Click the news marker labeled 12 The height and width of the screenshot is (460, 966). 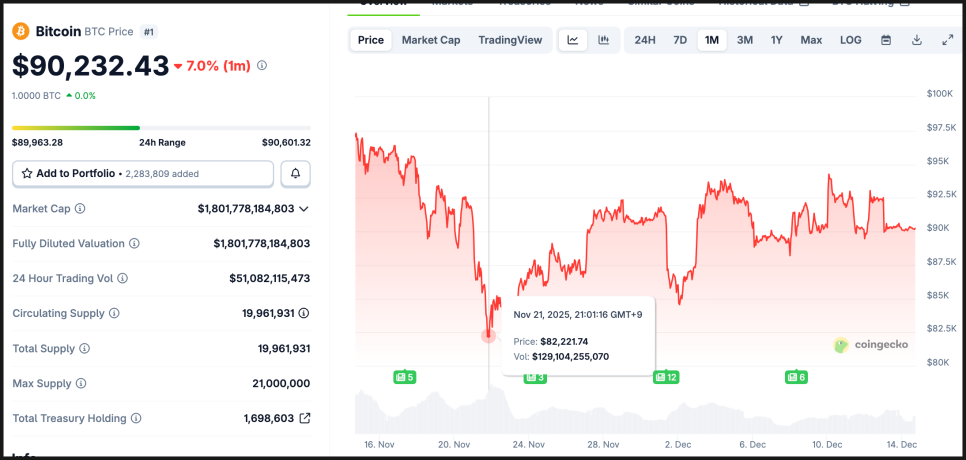(665, 377)
